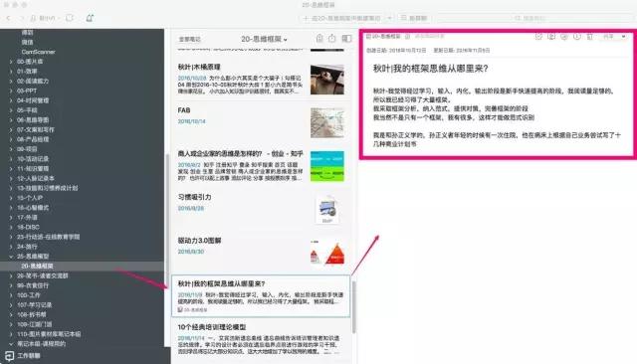This screenshot has height=364, width=637.
Task: Go back with the toolbar back arrow
Action: pyautogui.click(x=8, y=18)
